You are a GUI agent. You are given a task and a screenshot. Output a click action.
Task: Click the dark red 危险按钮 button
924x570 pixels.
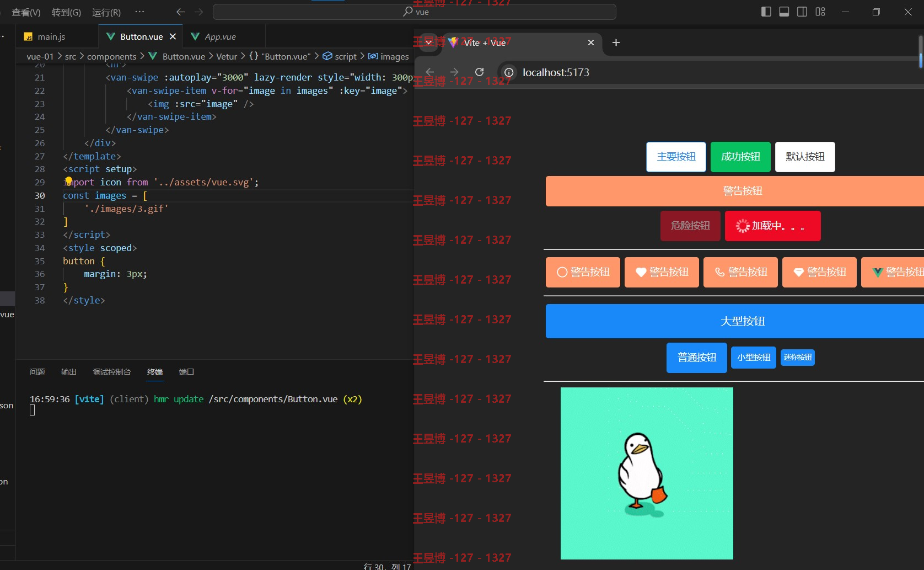(x=690, y=226)
